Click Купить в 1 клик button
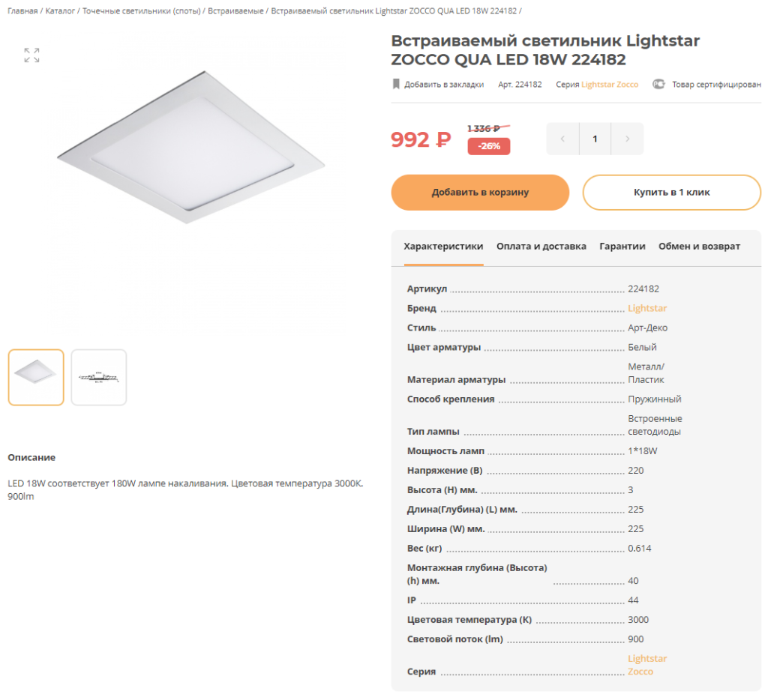 [x=671, y=193]
